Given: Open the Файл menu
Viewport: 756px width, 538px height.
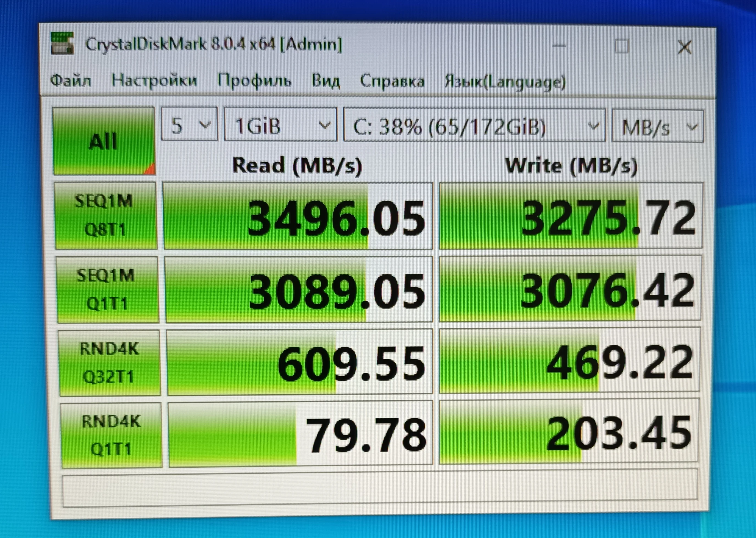Looking at the screenshot, I should point(71,80).
